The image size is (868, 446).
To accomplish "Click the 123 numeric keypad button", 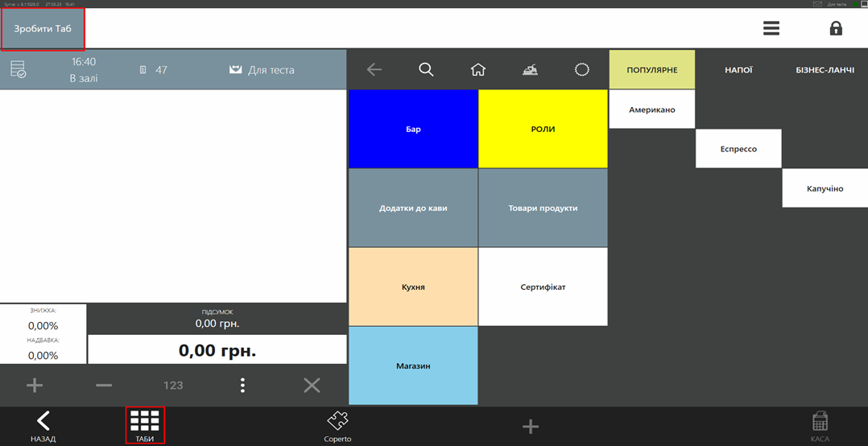I will (x=173, y=386).
